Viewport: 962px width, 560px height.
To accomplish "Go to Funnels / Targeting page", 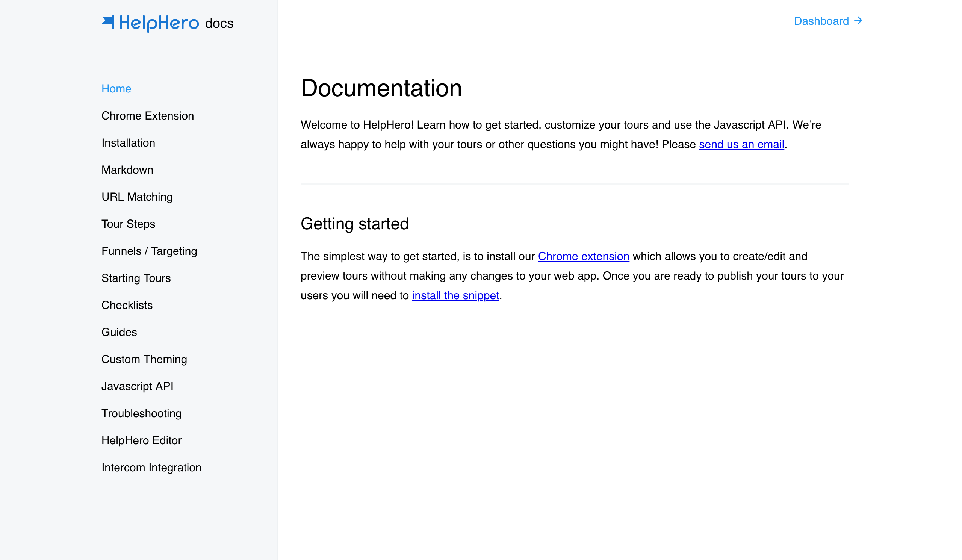I will pos(149,251).
